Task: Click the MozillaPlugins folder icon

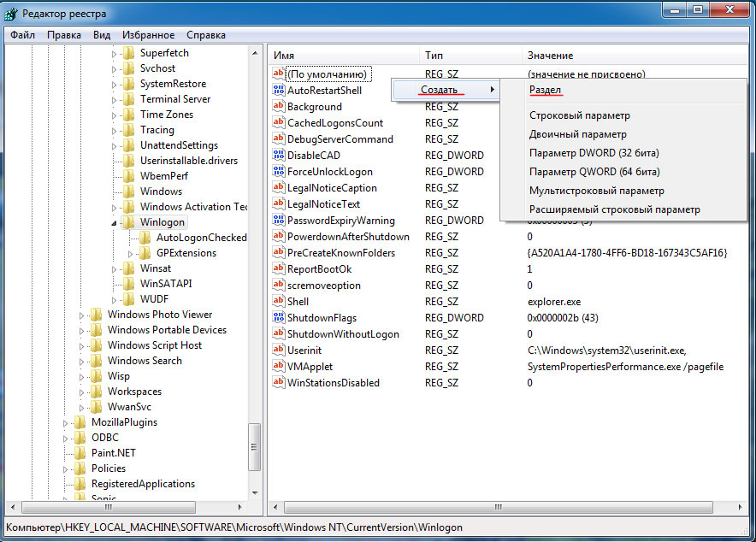Action: click(x=80, y=422)
